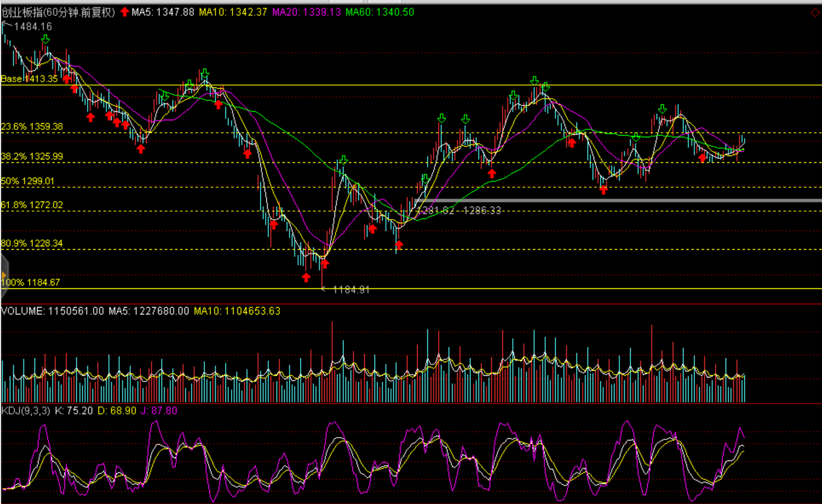Click the green sell arrow nearest the 1484.16 high
This screenshot has height=504, width=822.
pyautogui.click(x=45, y=39)
